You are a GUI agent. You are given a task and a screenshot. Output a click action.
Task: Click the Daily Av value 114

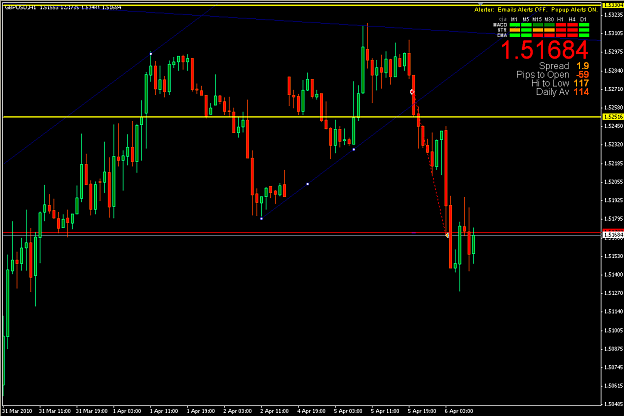[x=581, y=92]
